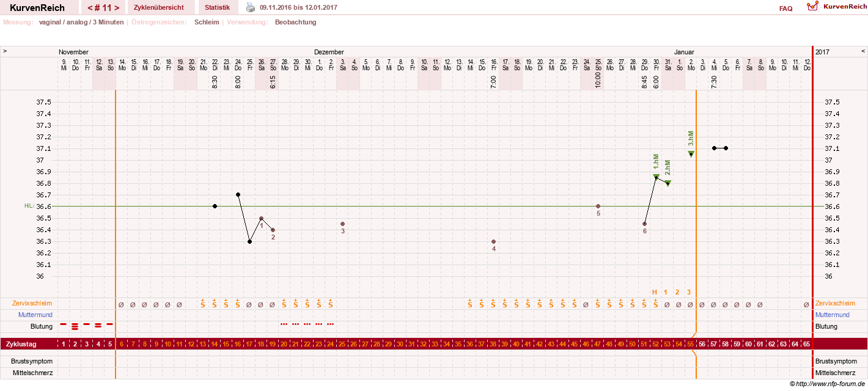The width and height of the screenshot is (868, 391).
Task: Click the Januar month header
Action: [685, 52]
